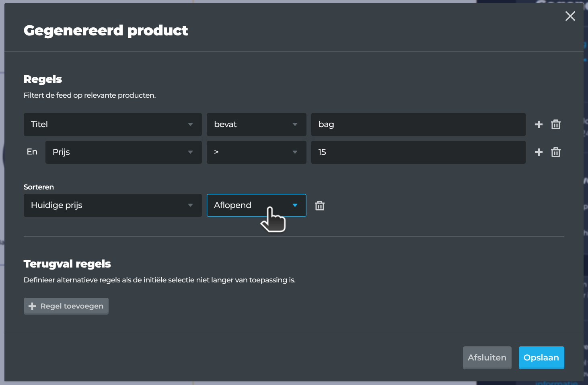Save with the Opslaan button
588x385 pixels.
pyautogui.click(x=541, y=358)
